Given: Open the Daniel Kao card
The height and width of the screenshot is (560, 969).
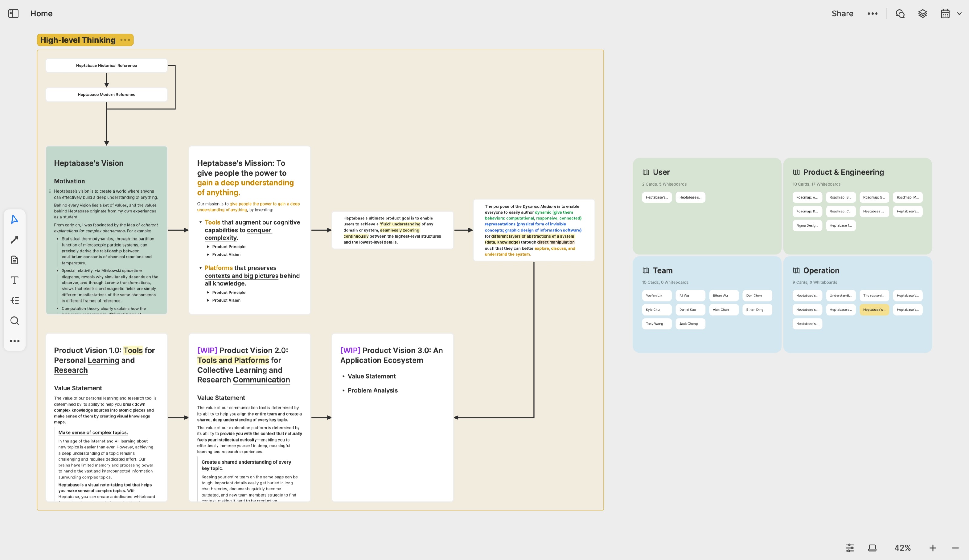Looking at the screenshot, I should click(690, 310).
